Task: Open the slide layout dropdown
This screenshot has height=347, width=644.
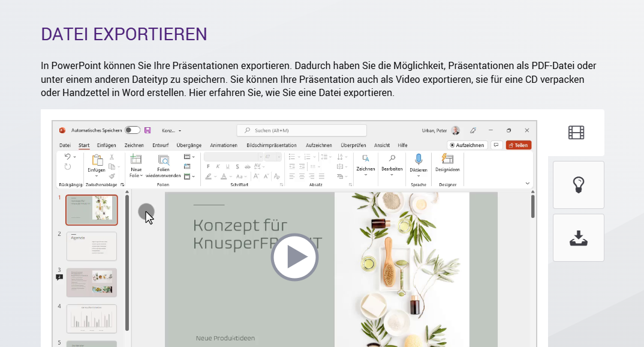Action: (189, 157)
